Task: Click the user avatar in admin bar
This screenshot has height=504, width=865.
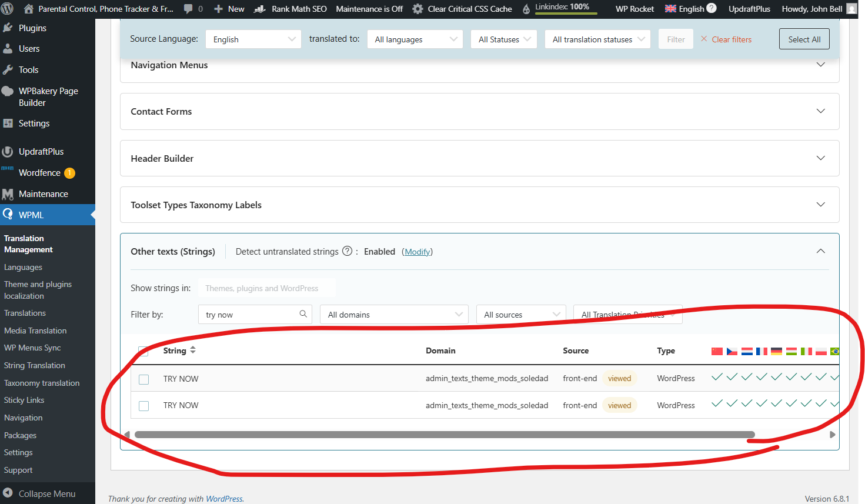Action: point(851,9)
